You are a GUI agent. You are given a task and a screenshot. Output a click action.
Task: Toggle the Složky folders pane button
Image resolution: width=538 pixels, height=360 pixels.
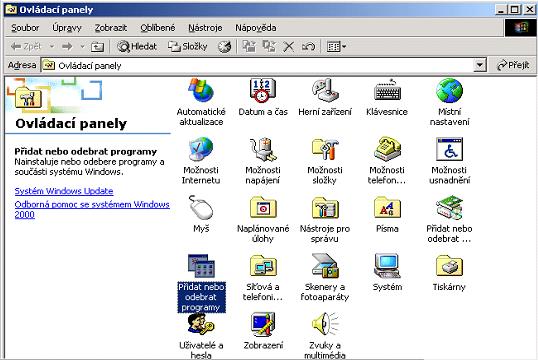click(x=188, y=46)
